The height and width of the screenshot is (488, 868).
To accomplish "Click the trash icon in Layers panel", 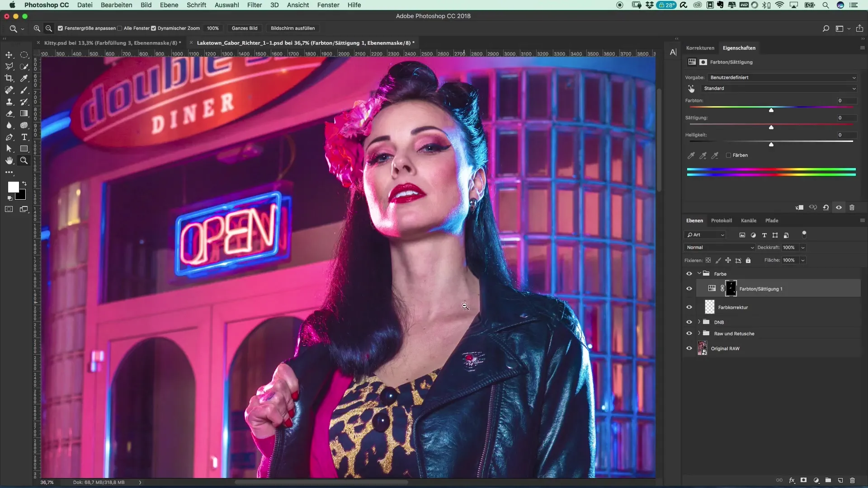I will (x=852, y=480).
